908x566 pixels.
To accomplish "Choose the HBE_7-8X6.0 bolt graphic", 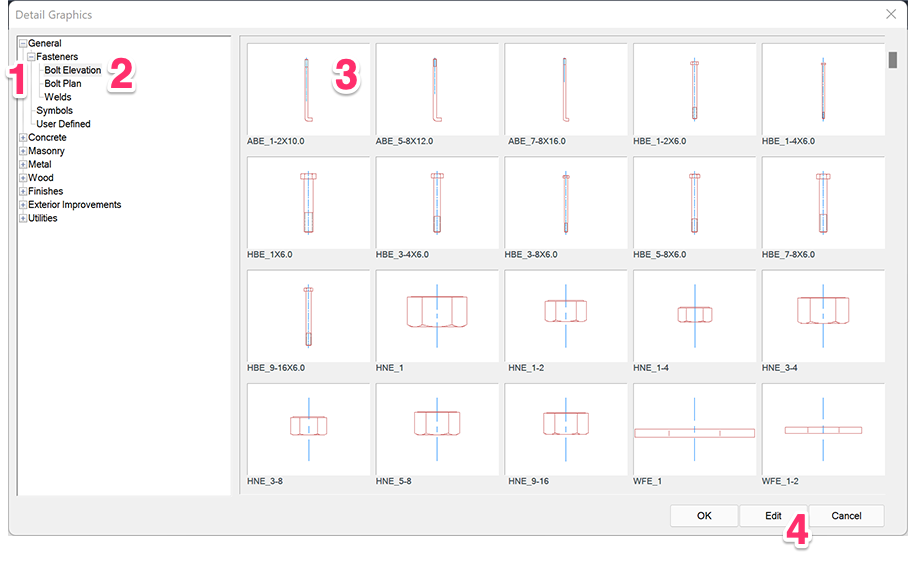I will 823,203.
